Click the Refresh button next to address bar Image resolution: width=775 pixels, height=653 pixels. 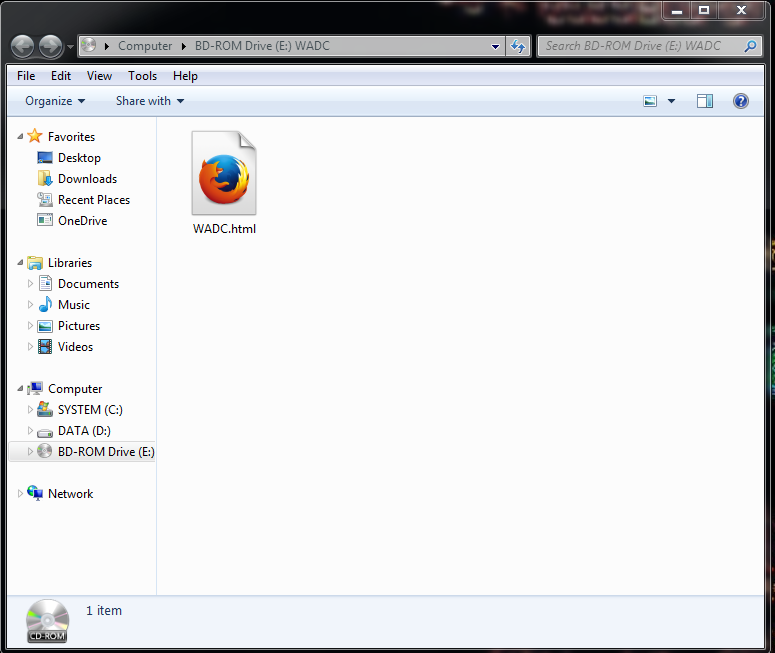517,46
